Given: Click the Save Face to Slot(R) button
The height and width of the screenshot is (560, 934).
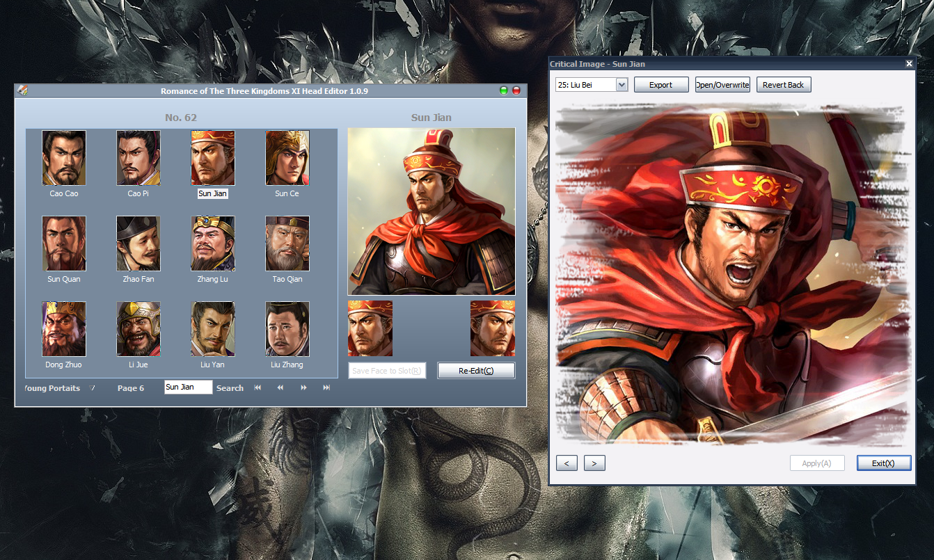Looking at the screenshot, I should 387,371.
